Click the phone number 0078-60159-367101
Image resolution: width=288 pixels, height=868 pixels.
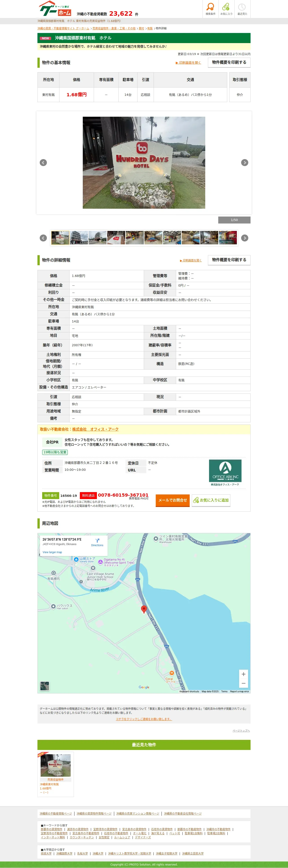point(123,495)
